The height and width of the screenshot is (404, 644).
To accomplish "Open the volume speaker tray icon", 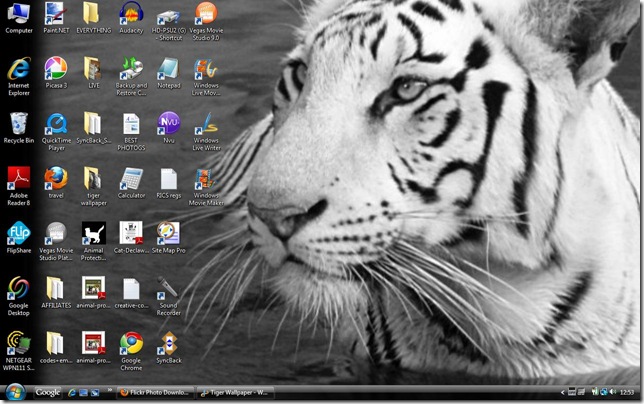I will pos(613,393).
